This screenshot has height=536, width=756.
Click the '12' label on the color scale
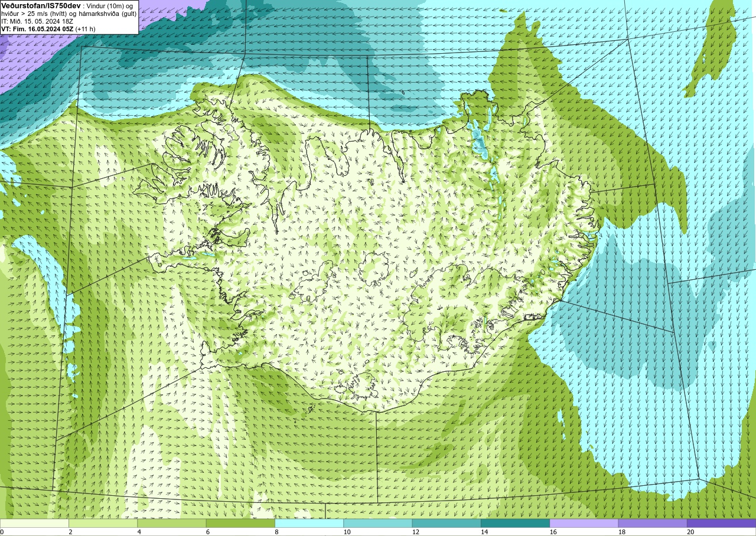point(416,532)
